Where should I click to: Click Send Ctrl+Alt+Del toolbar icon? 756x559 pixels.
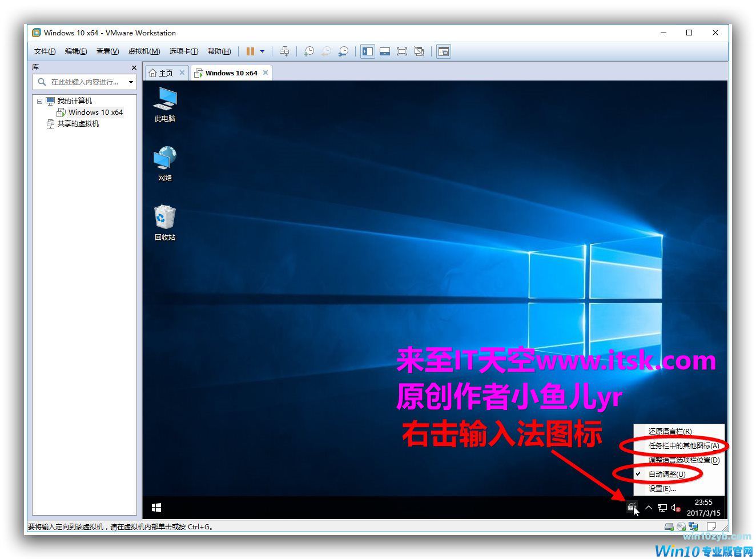[x=284, y=51]
